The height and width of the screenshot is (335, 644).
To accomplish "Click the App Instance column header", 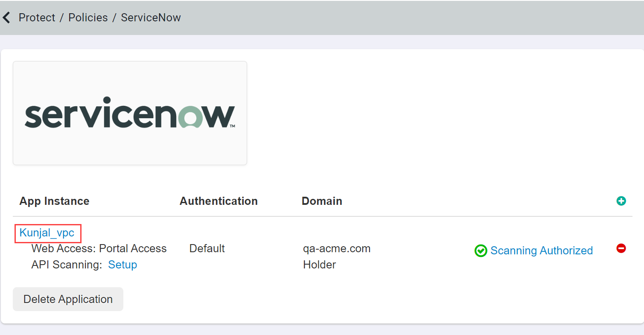I will (54, 201).
